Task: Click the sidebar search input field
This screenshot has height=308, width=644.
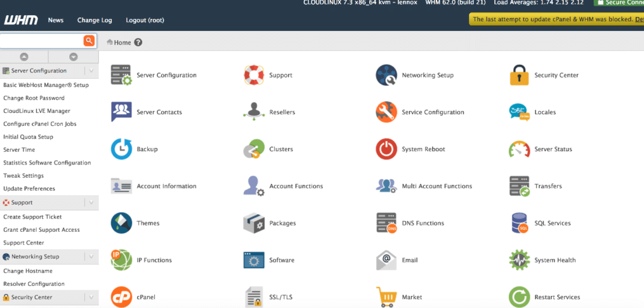Action: pyautogui.click(x=41, y=41)
